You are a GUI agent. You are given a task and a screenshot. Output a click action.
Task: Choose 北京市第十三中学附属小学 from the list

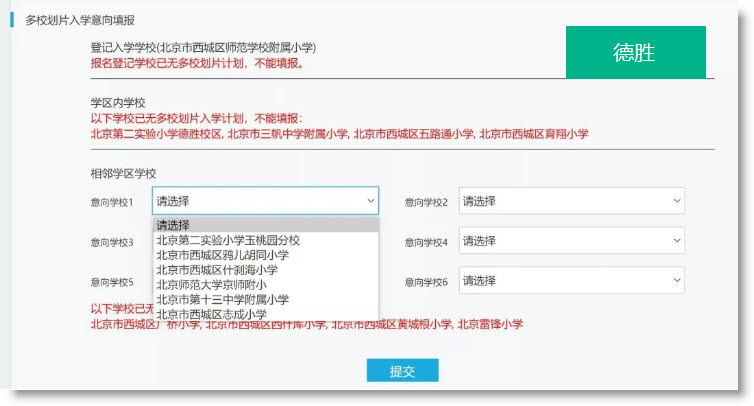(266, 300)
